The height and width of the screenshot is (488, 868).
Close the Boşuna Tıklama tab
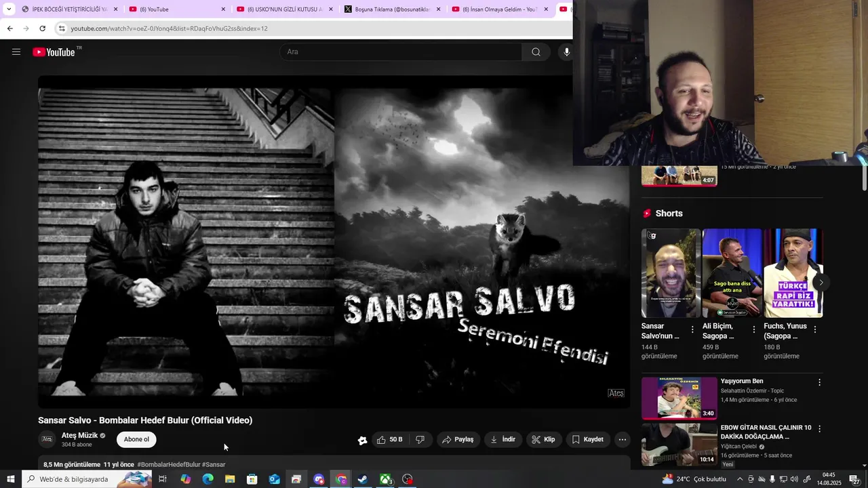click(x=439, y=9)
